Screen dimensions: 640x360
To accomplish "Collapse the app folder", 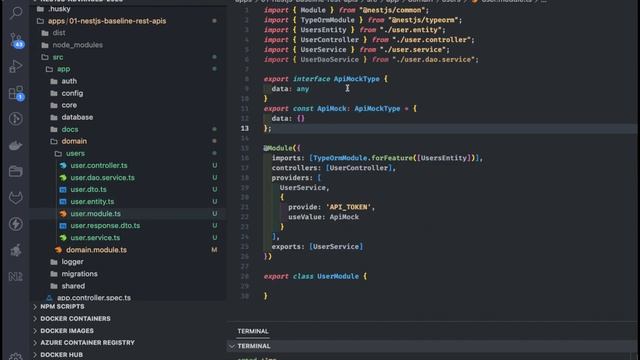I will [x=63, y=69].
